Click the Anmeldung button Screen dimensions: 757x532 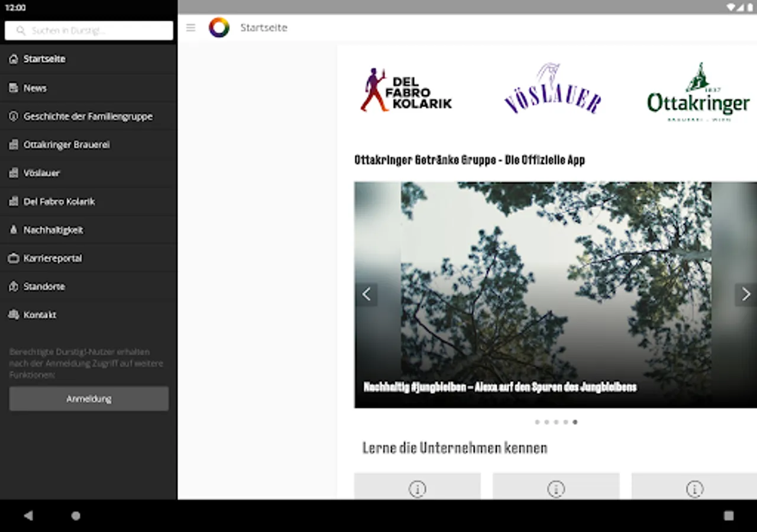point(89,399)
